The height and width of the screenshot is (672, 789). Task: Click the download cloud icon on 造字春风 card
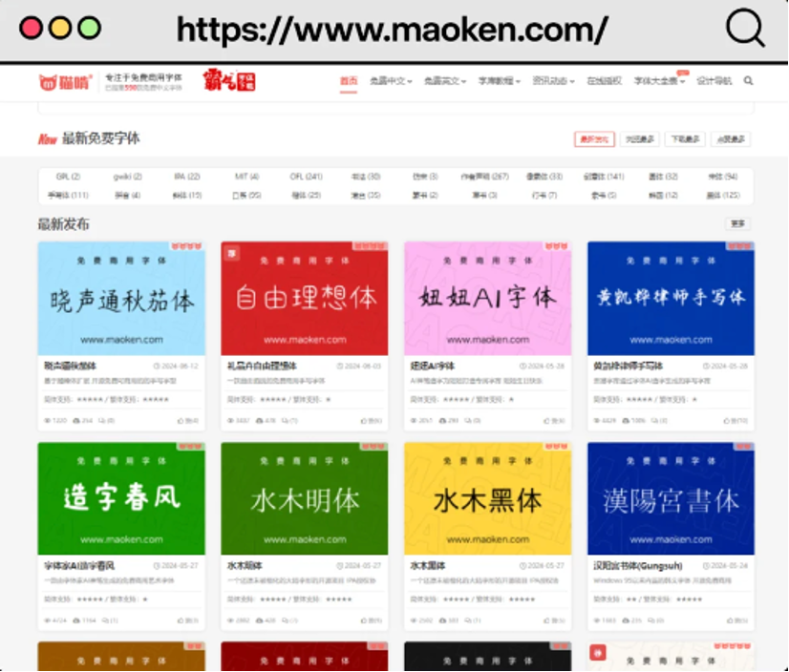point(76,620)
